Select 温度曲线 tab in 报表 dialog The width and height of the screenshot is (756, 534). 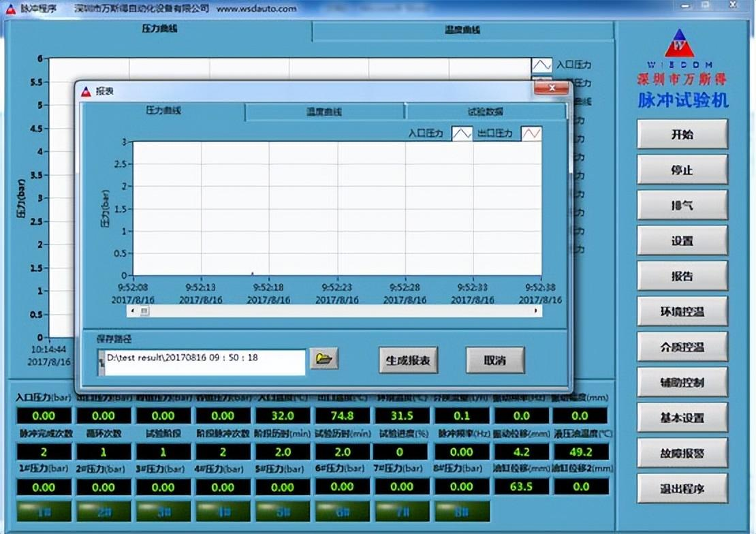pos(324,112)
